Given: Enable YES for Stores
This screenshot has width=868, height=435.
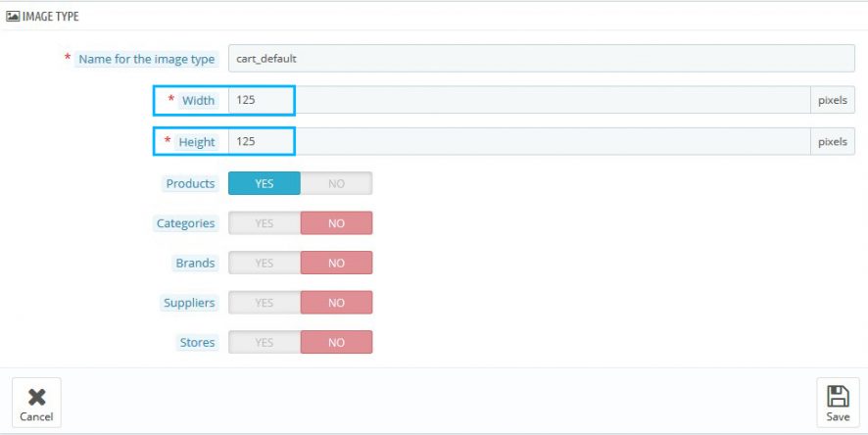Looking at the screenshot, I should 264,342.
